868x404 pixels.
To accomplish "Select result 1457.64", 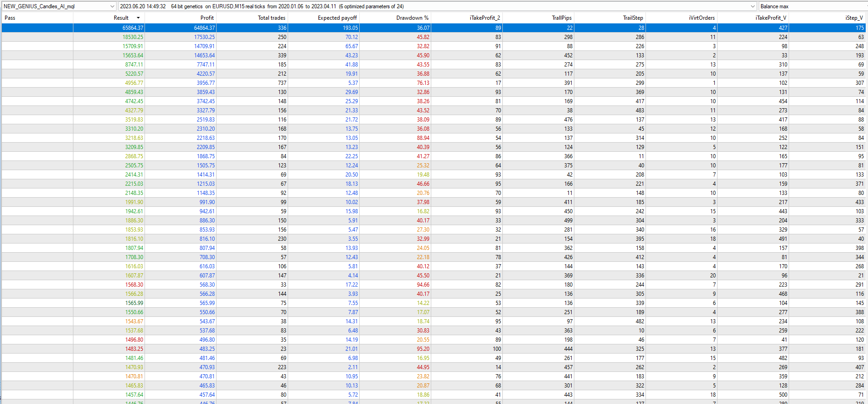I will [x=134, y=395].
